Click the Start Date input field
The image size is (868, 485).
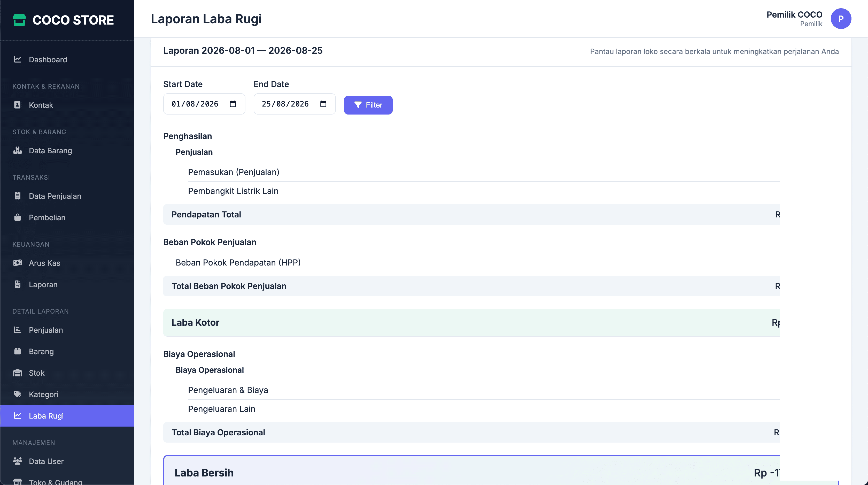(204, 104)
